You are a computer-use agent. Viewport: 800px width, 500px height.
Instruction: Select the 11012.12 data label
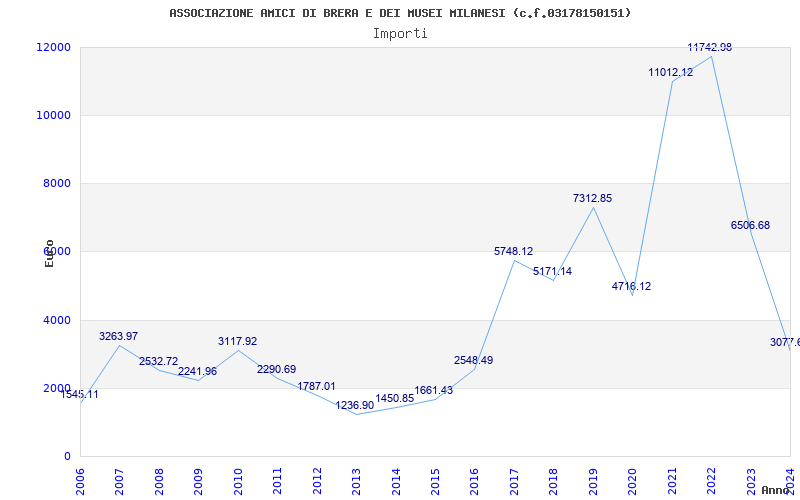(x=671, y=72)
